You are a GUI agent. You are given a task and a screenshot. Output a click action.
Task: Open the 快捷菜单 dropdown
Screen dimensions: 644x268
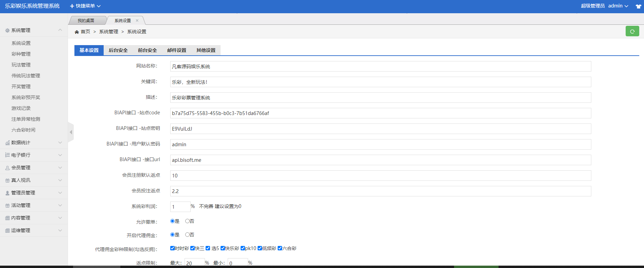tap(85, 6)
